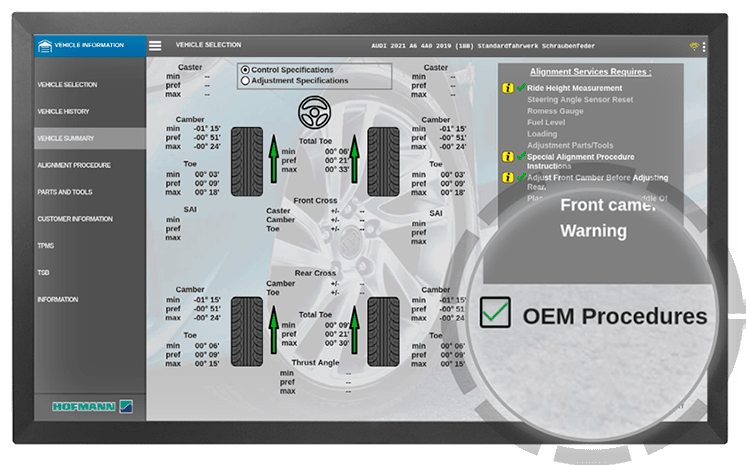Open TSB in sidebar
The height and width of the screenshot is (465, 746).
tap(43, 273)
